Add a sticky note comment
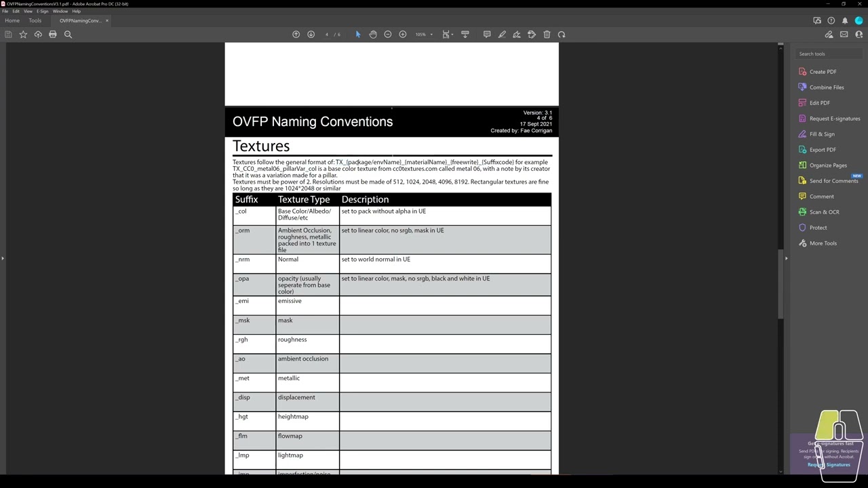 [x=487, y=35]
